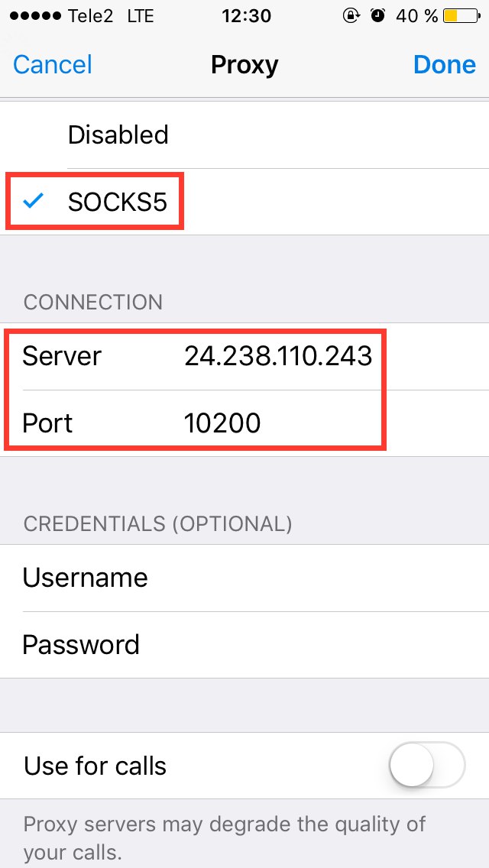Select the SOCKS5 proxy option
489x868 pixels.
point(118,202)
